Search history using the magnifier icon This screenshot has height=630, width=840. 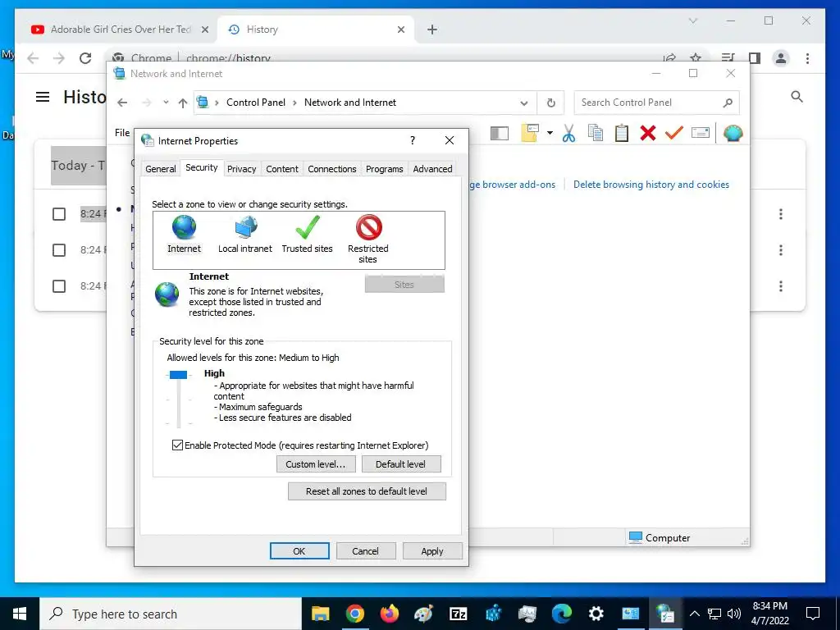point(797,97)
